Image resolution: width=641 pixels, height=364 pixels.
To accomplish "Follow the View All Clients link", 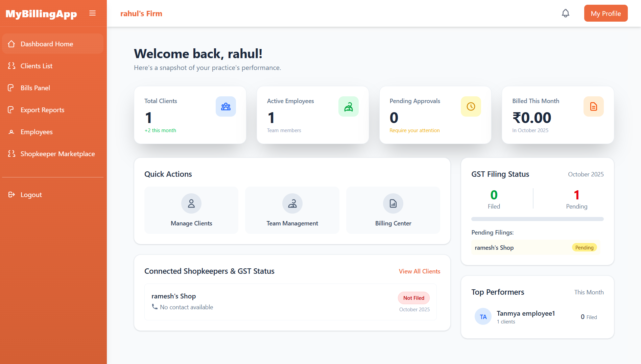I will pyautogui.click(x=419, y=271).
